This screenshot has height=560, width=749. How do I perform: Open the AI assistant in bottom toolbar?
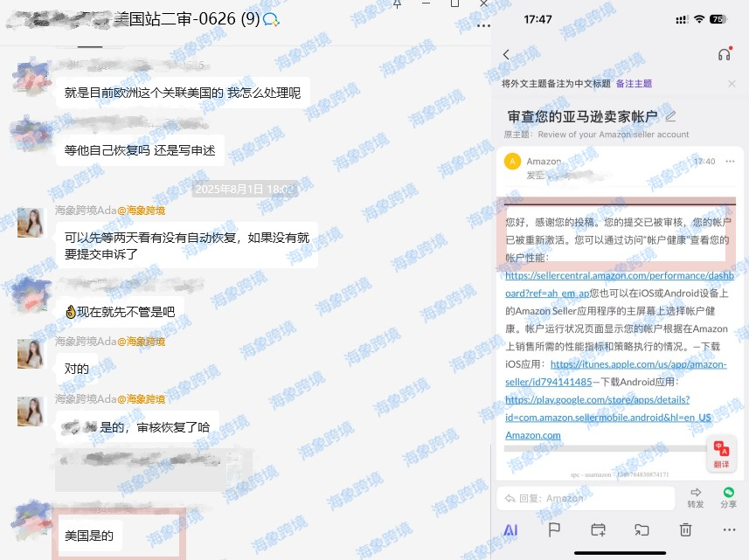510,530
